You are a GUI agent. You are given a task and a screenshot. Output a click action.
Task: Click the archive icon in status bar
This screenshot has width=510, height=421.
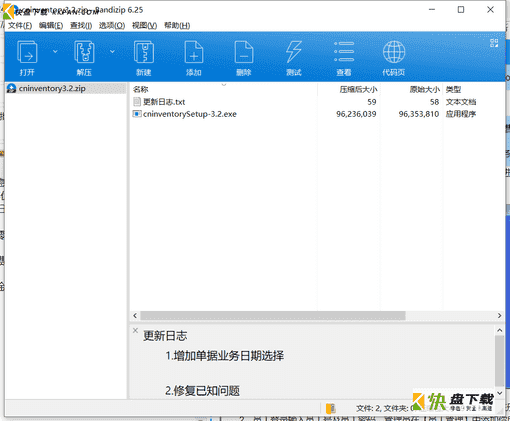(330, 408)
